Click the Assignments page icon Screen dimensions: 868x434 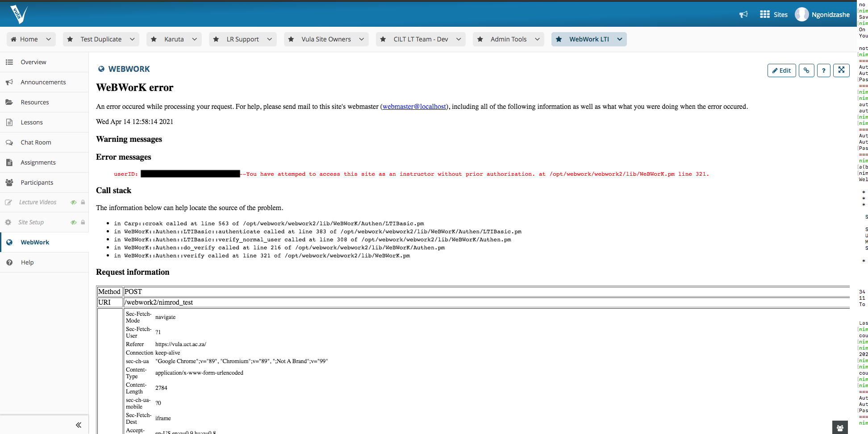tap(9, 162)
